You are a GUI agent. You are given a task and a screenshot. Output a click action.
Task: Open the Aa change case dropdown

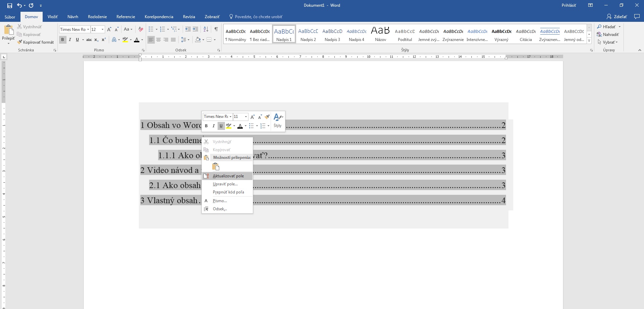pos(128,30)
